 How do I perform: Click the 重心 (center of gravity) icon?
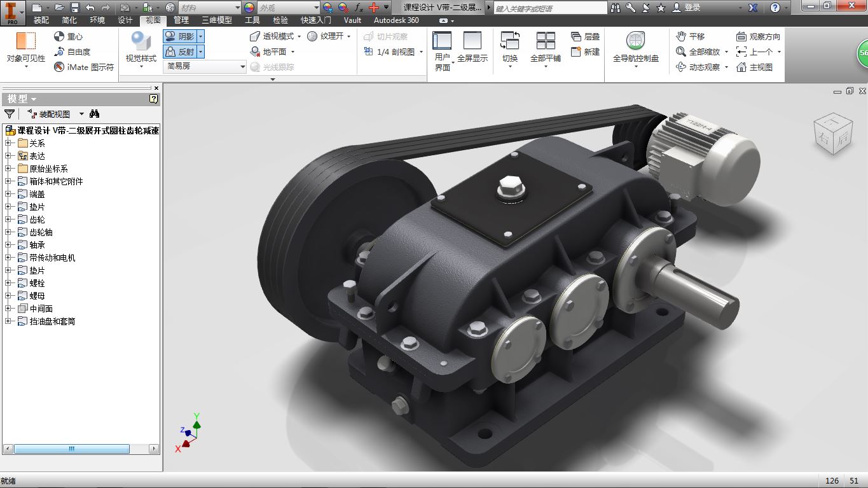click(x=60, y=36)
